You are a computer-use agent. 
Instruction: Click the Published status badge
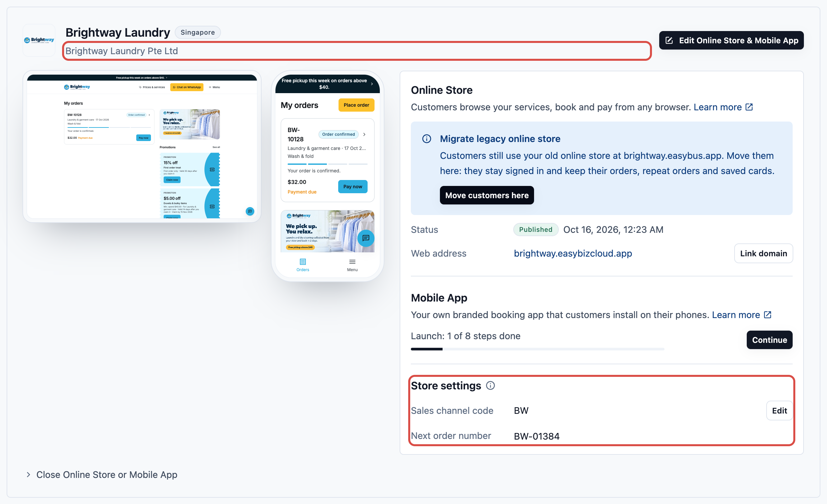click(x=535, y=230)
